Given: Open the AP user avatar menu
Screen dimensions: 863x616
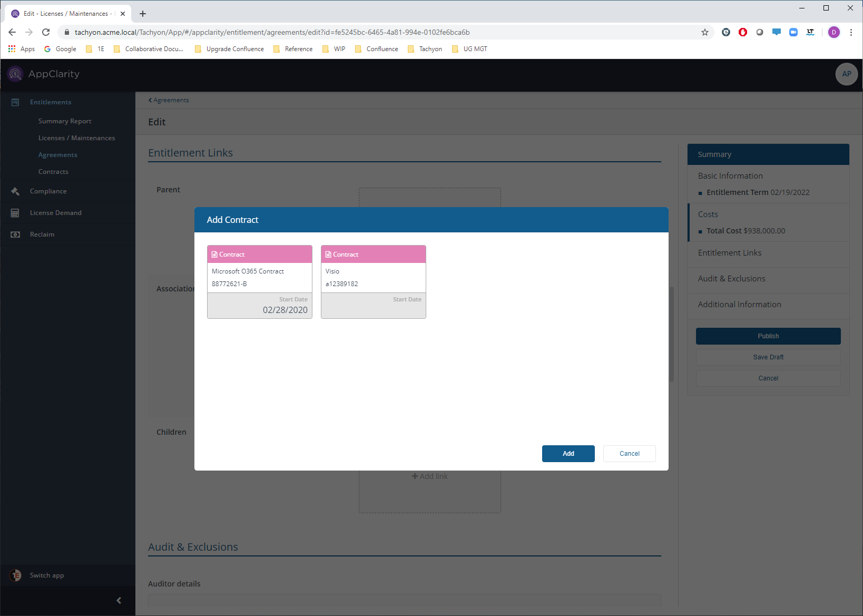Looking at the screenshot, I should (x=846, y=74).
